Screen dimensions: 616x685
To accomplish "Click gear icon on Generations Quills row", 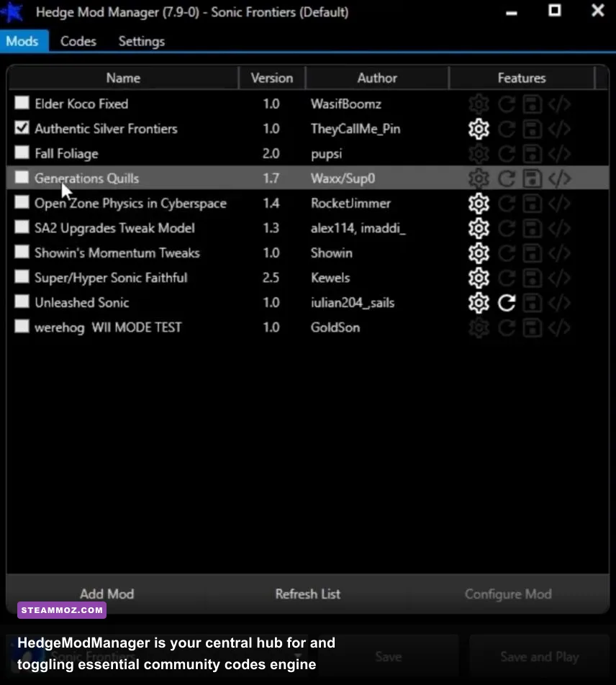I will point(479,178).
